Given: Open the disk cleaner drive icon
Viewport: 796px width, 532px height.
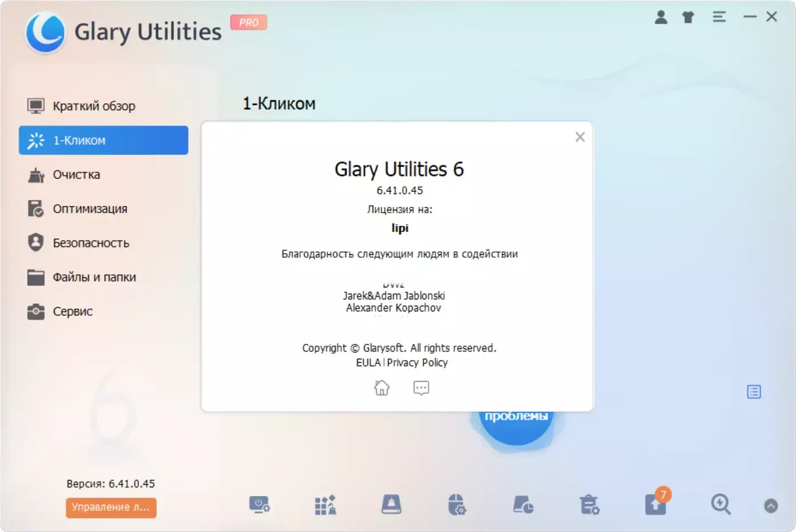Looking at the screenshot, I should coord(391,505).
